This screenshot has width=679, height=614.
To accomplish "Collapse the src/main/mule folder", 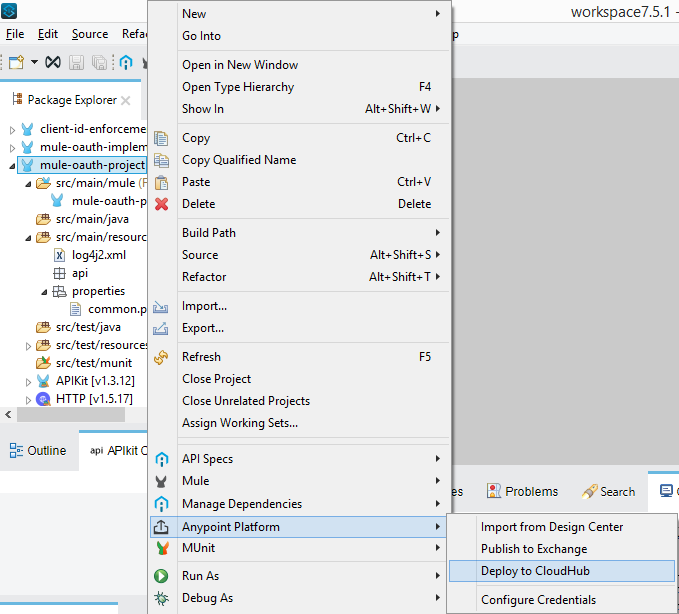I will coord(28,184).
